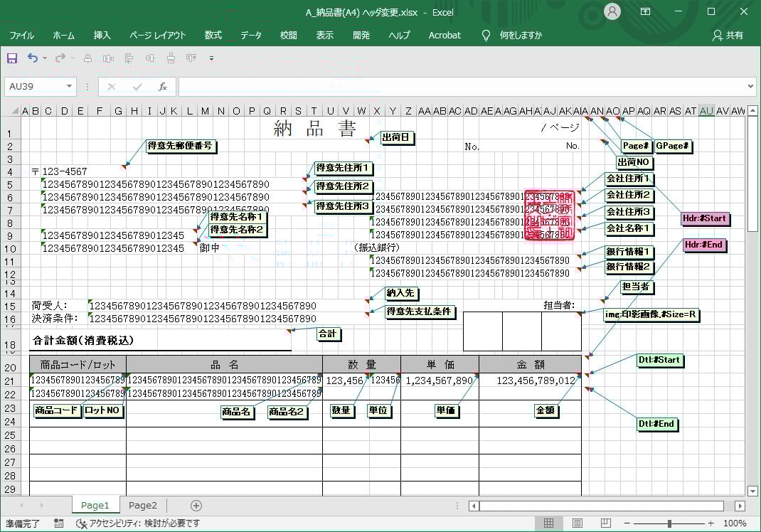
Task: Switch to the Acrobat ribbon tab
Action: pos(445,35)
